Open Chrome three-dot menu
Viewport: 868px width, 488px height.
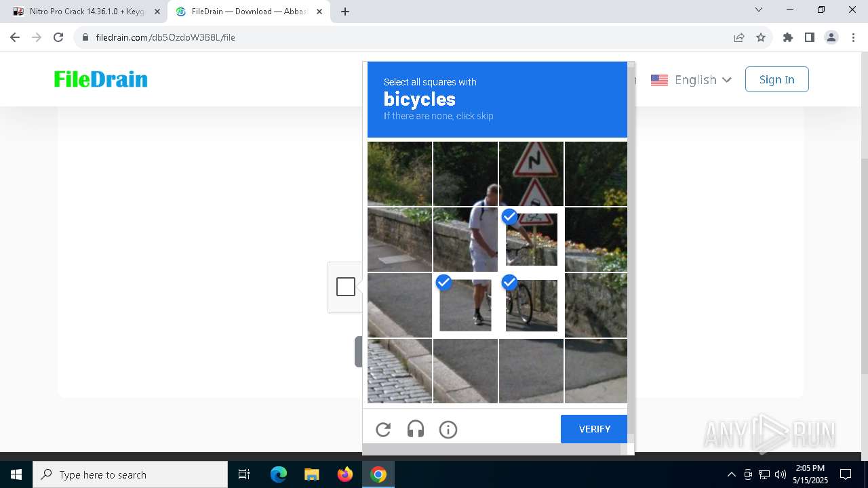tap(852, 37)
